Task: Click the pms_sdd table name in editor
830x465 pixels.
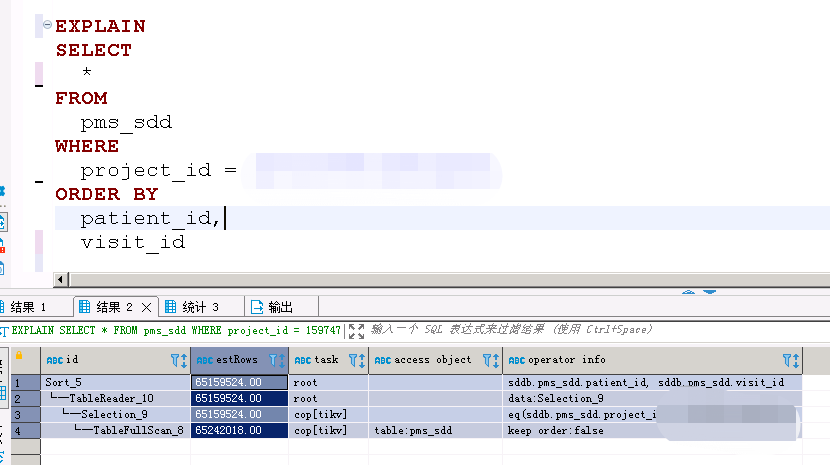Action: (x=126, y=122)
